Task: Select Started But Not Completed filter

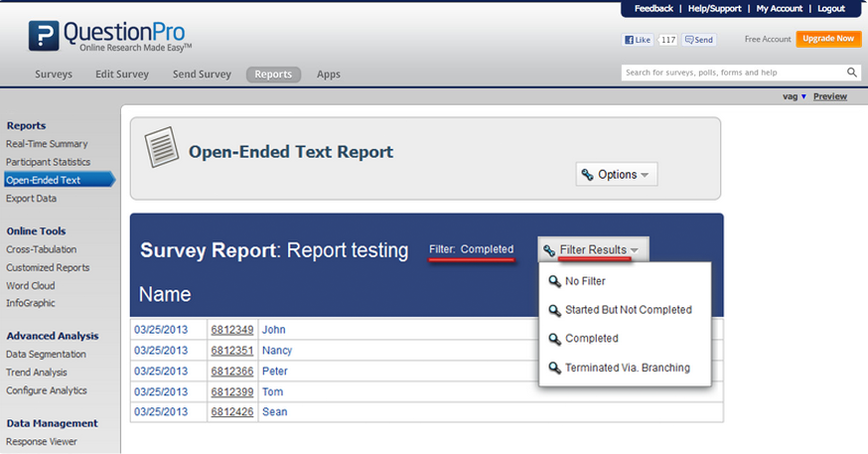Action: pos(629,310)
